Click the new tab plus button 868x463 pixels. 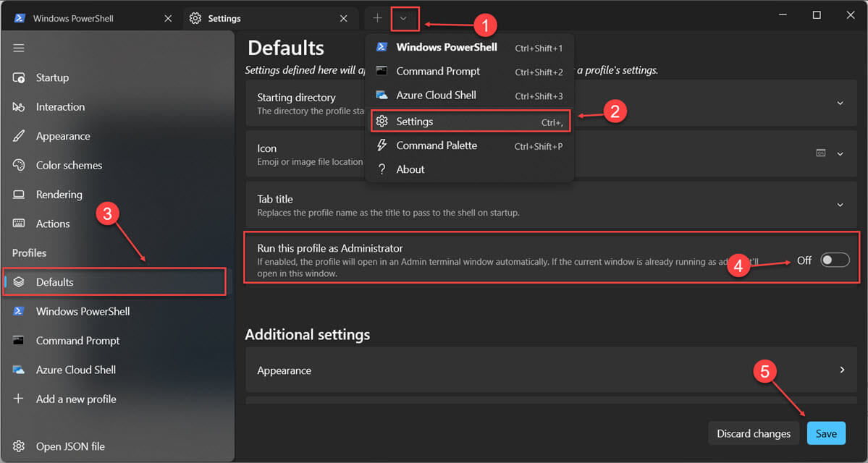click(378, 18)
